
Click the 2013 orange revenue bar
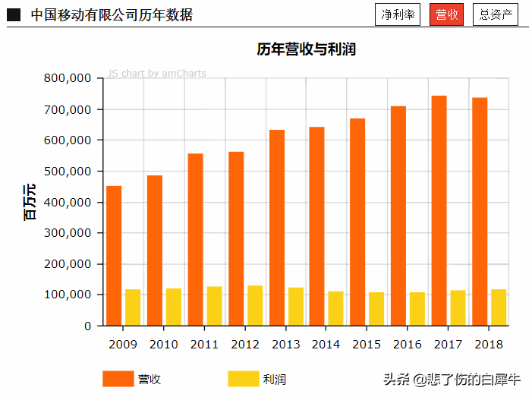pyautogui.click(x=277, y=228)
